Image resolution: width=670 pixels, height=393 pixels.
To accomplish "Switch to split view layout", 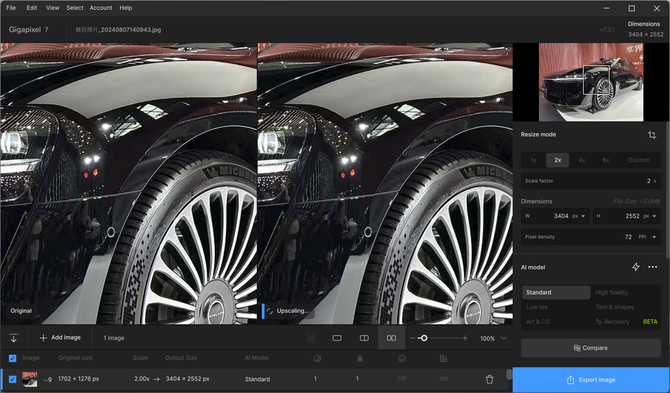I will pyautogui.click(x=364, y=338).
